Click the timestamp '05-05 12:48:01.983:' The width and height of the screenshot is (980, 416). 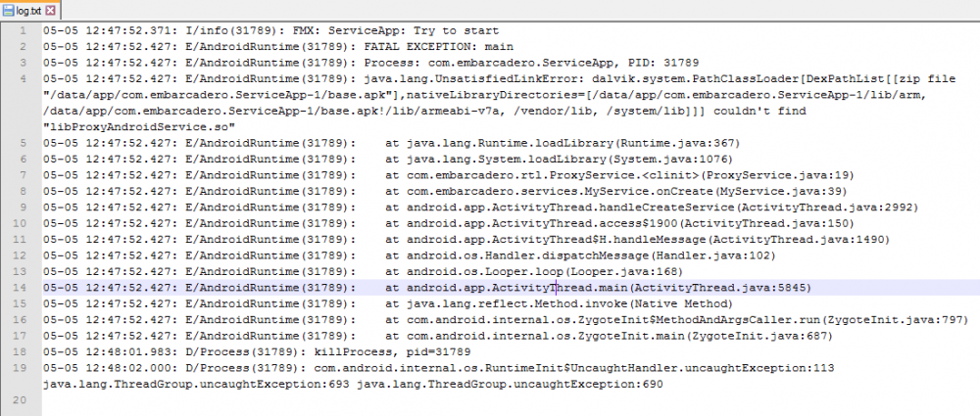click(110, 351)
